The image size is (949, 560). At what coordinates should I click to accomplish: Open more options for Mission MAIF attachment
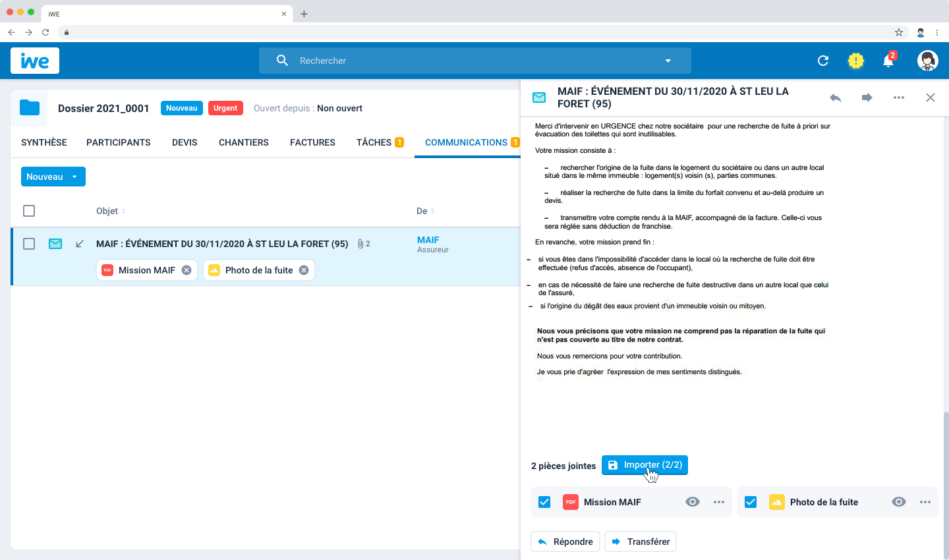coord(719,502)
